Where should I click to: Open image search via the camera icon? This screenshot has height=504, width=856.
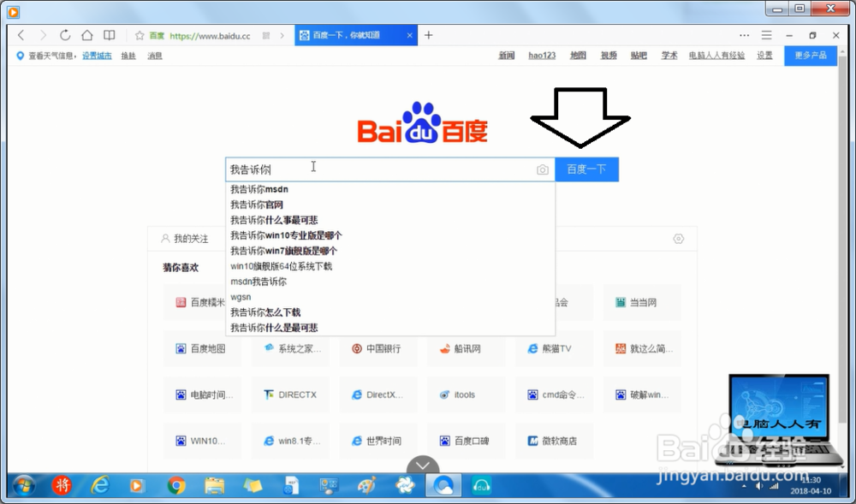point(542,169)
